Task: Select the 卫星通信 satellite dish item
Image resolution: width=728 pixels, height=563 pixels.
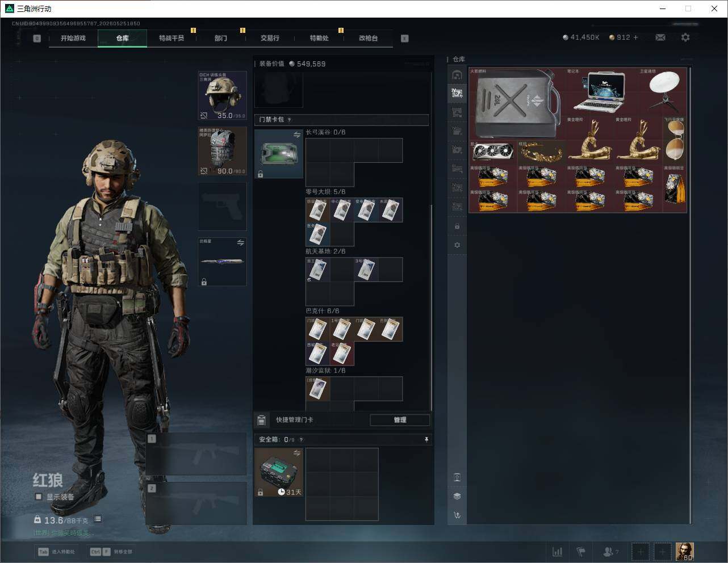Action: pyautogui.click(x=663, y=92)
